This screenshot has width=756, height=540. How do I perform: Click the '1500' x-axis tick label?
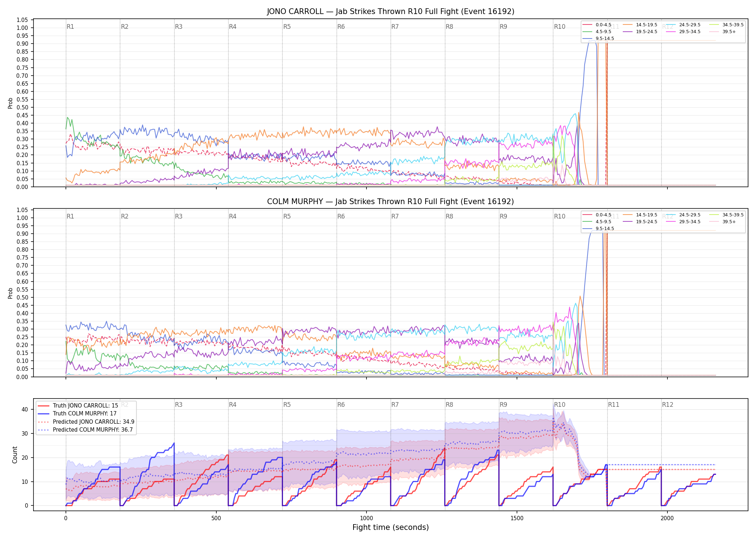(x=517, y=518)
